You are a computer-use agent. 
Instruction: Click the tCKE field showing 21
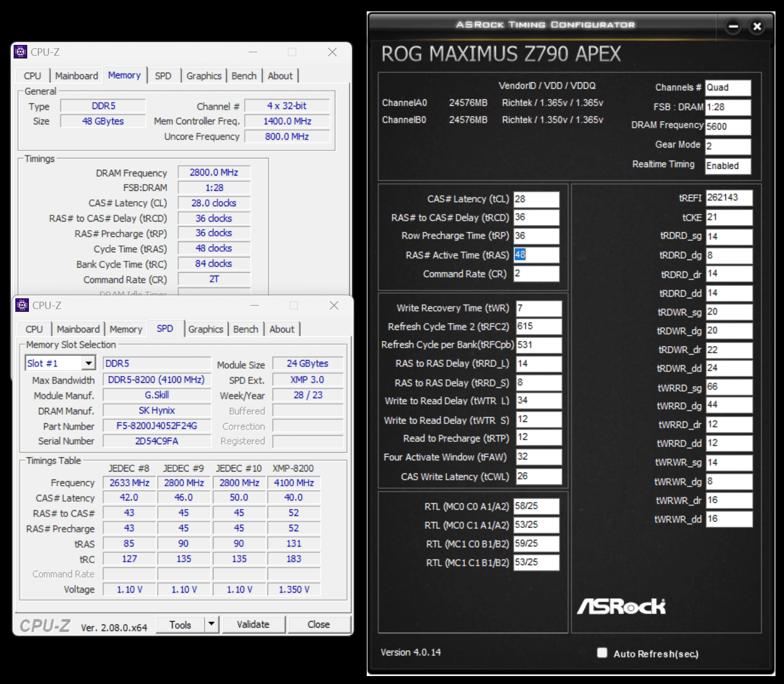pyautogui.click(x=729, y=217)
